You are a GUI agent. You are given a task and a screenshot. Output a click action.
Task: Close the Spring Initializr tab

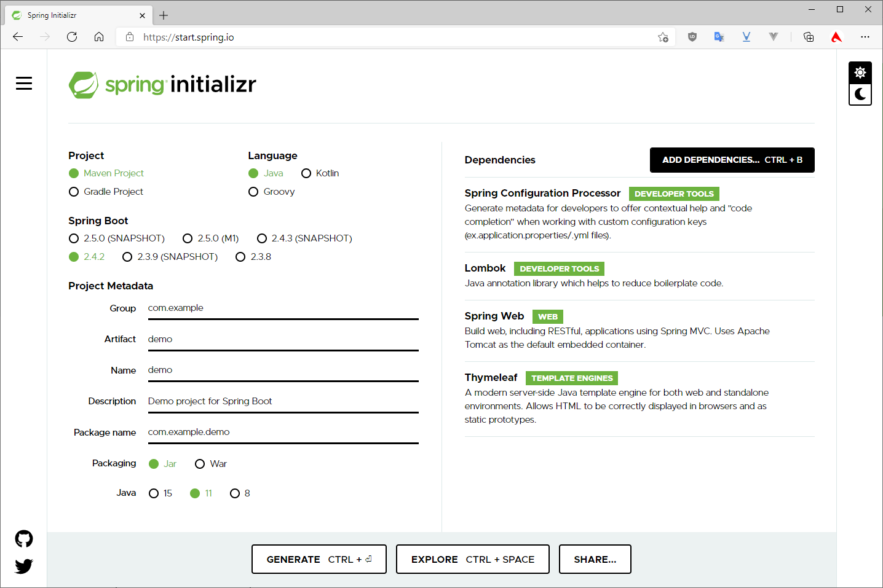143,15
